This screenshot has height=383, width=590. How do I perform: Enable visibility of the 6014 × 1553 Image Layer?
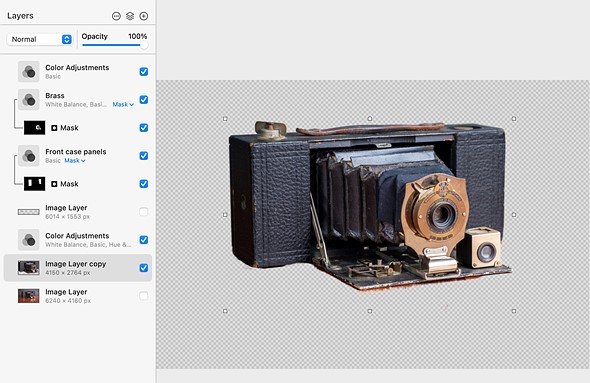(144, 212)
